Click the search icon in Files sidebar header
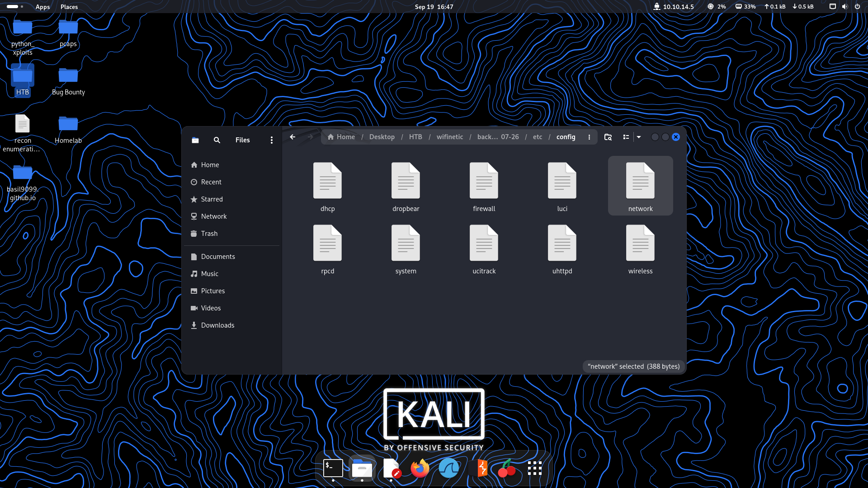Viewport: 868px width, 488px height. pos(217,140)
